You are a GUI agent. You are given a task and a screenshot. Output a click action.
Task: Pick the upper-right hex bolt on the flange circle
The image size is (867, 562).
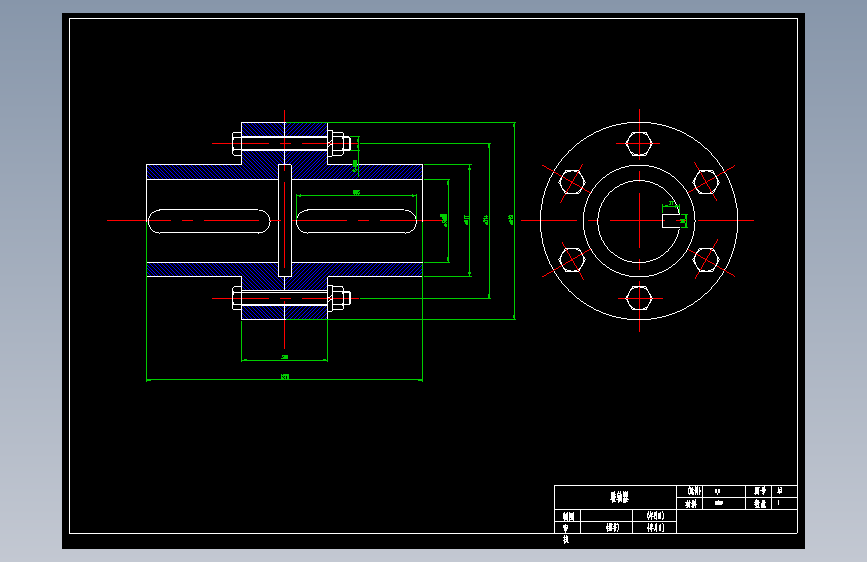(x=706, y=182)
